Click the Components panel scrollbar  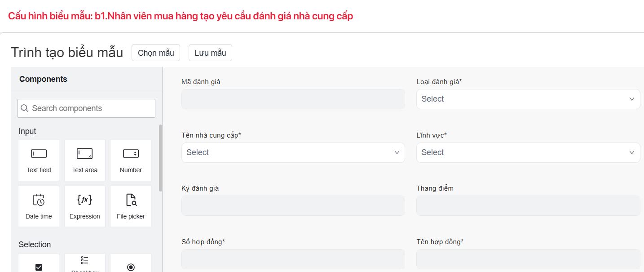click(160, 157)
